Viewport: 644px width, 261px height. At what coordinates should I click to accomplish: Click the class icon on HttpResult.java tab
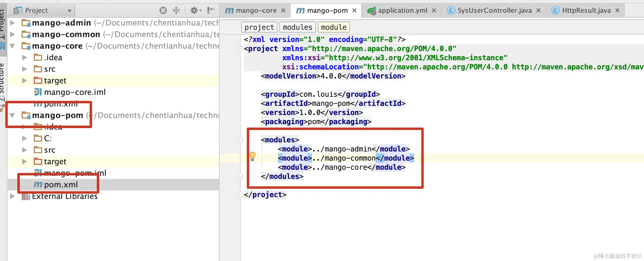click(555, 11)
